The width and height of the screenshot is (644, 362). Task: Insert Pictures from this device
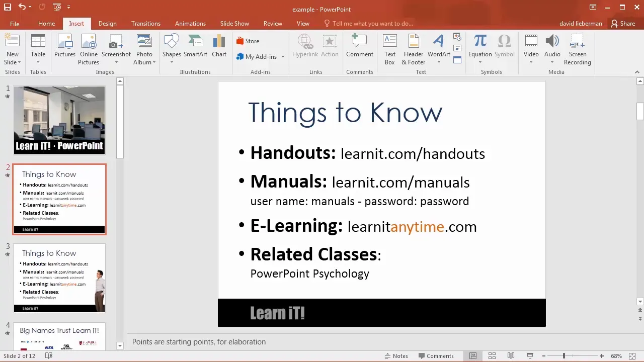point(65,45)
